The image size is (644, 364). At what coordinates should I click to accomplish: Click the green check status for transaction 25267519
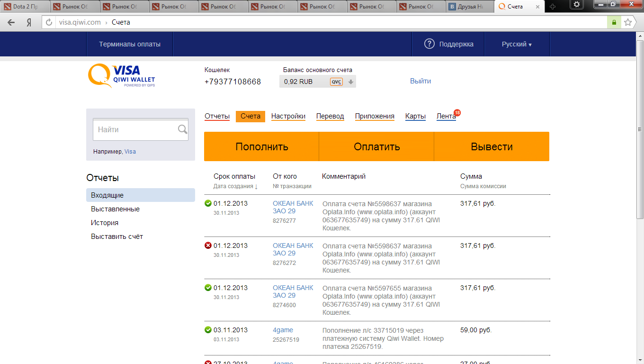pyautogui.click(x=208, y=330)
